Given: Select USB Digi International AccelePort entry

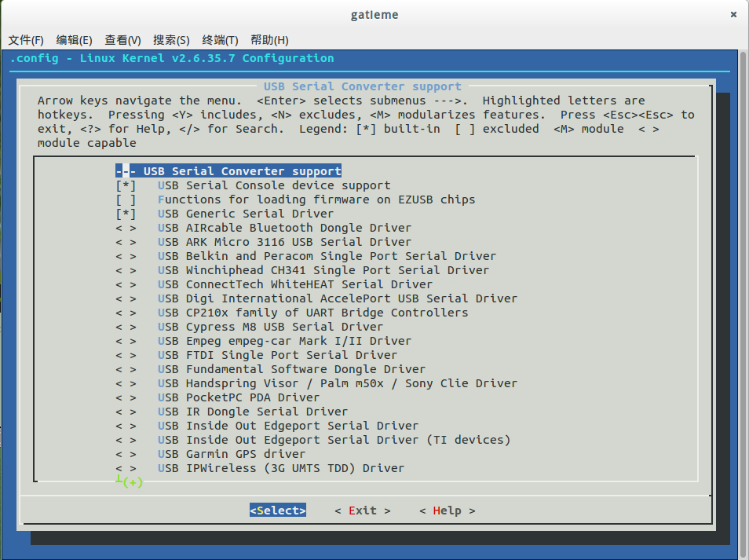Looking at the screenshot, I should (338, 298).
